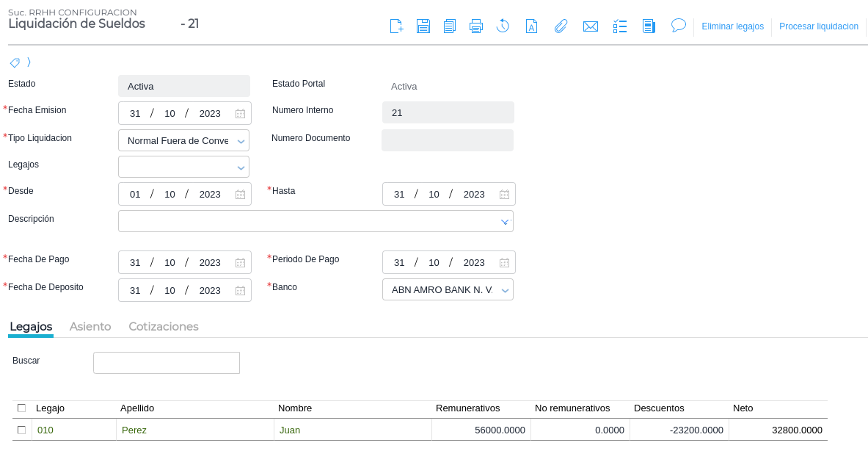Viewport: 868px width, 451px height.
Task: Check the box for legajo 010 row
Action: point(21,430)
